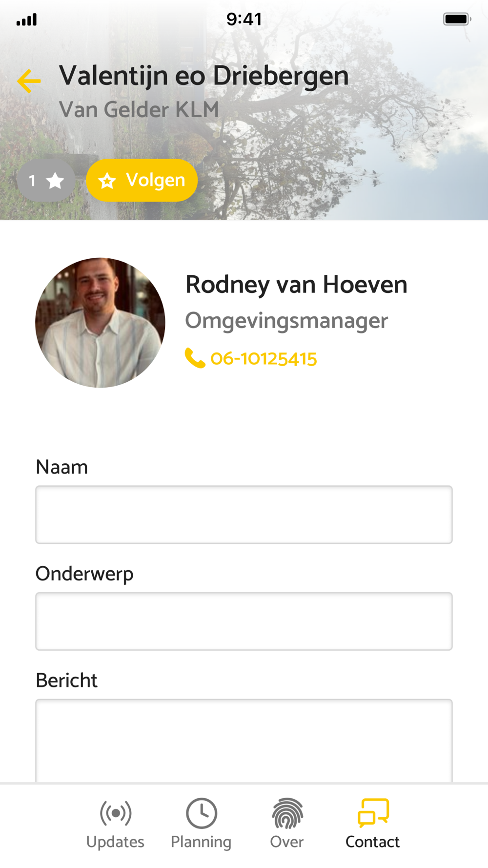
Task: Select the Over tab label
Action: pyautogui.click(x=287, y=842)
